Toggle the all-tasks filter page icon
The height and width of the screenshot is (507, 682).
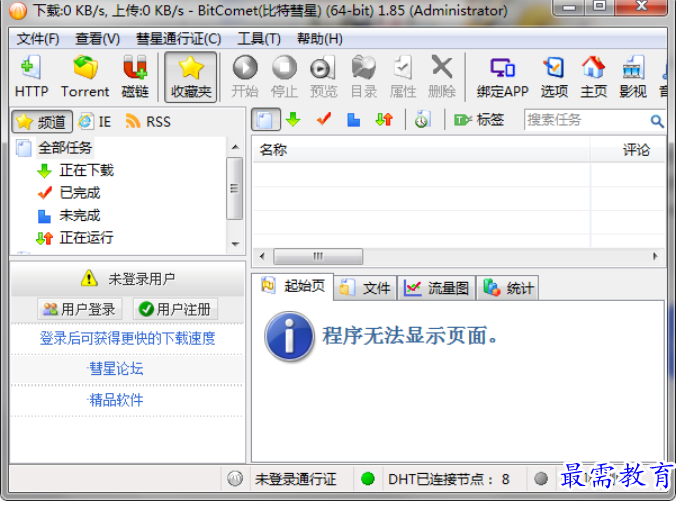(265, 120)
